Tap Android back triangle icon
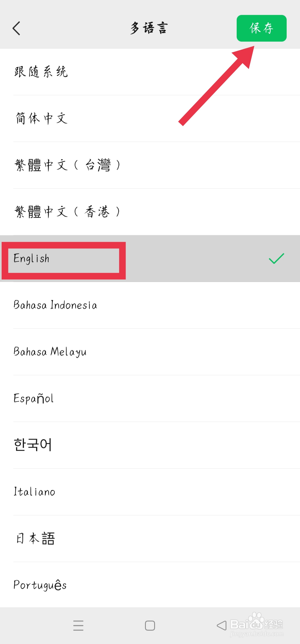The width and height of the screenshot is (300, 644). tap(221, 625)
